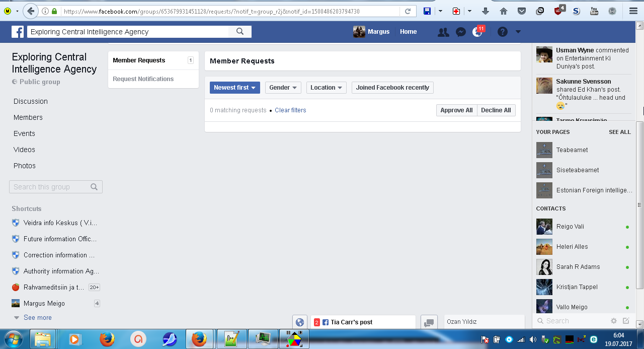Click the YouTube extension icon

594,11
